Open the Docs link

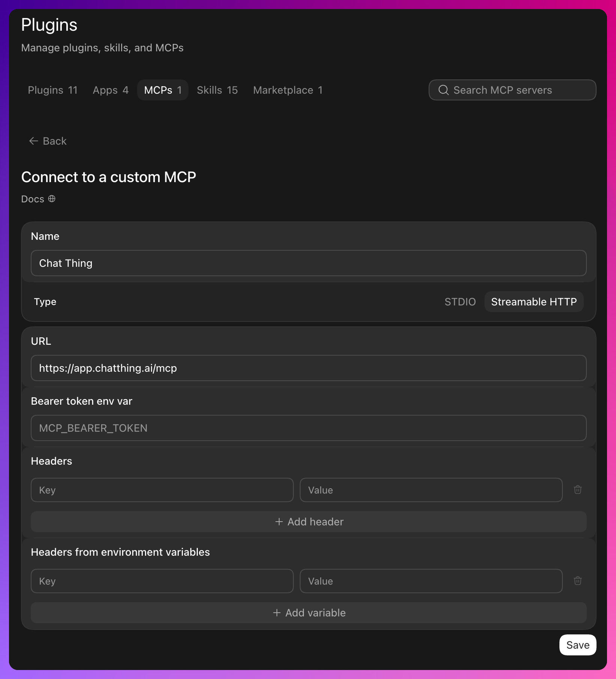coord(38,199)
